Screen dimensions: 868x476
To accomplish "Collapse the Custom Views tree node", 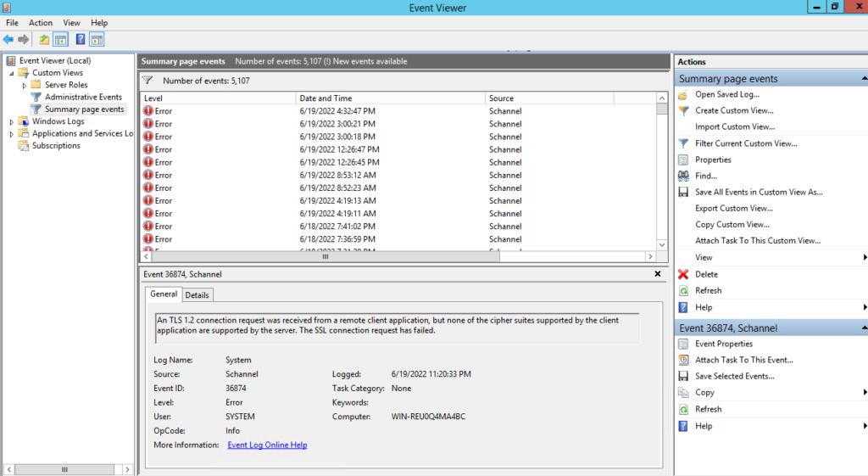I will click(x=12, y=73).
